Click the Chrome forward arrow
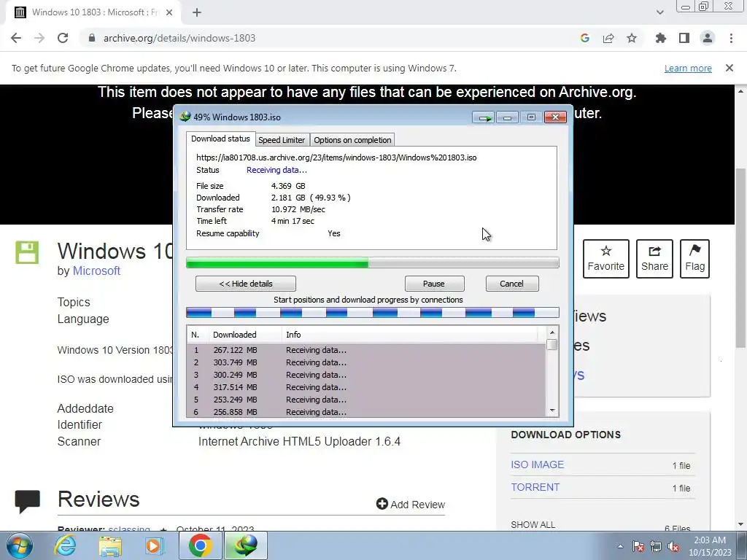The height and width of the screenshot is (560, 747). click(39, 38)
